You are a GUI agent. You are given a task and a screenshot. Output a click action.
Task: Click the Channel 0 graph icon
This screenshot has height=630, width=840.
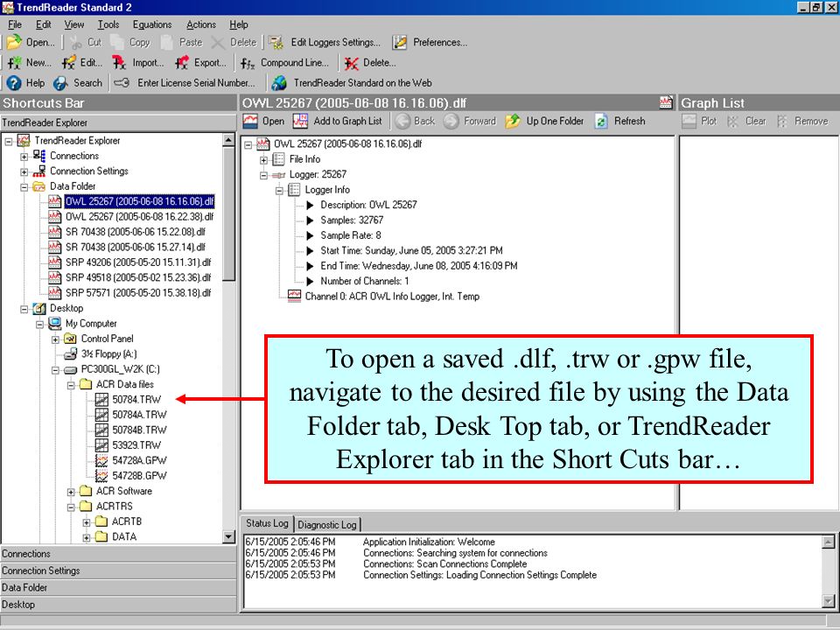pos(294,297)
